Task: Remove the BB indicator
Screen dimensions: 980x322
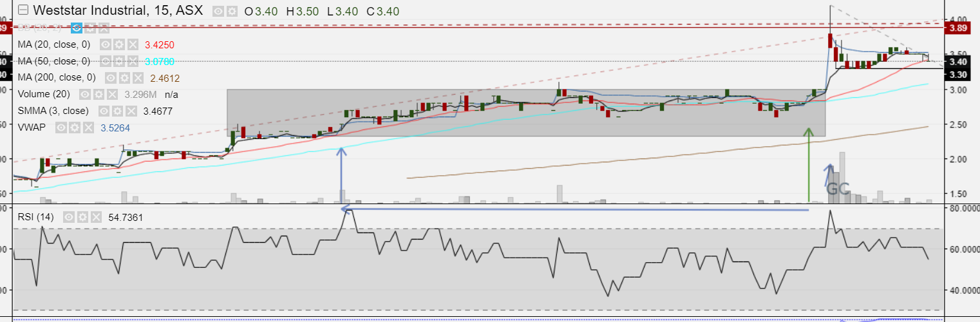Action: 104,28
